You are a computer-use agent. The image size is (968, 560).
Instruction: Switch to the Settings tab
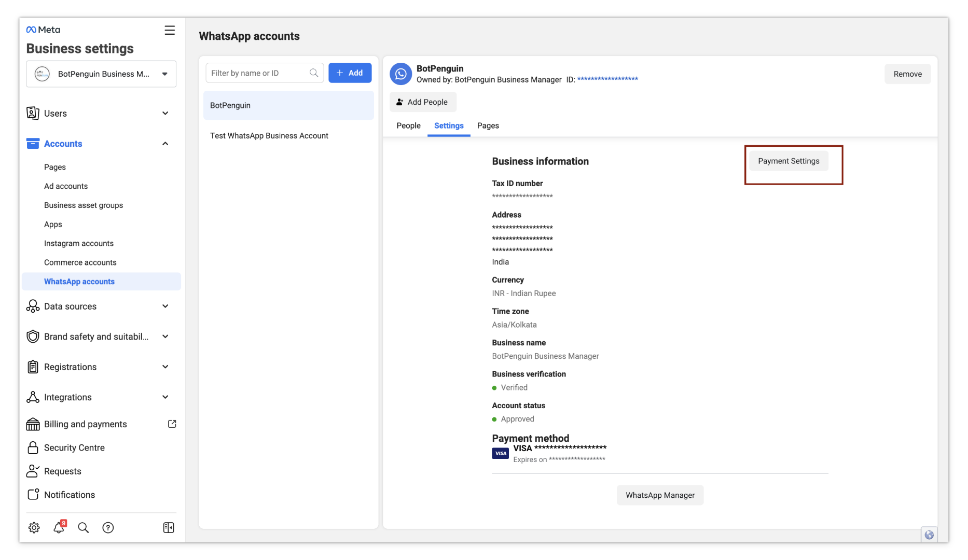coord(449,125)
